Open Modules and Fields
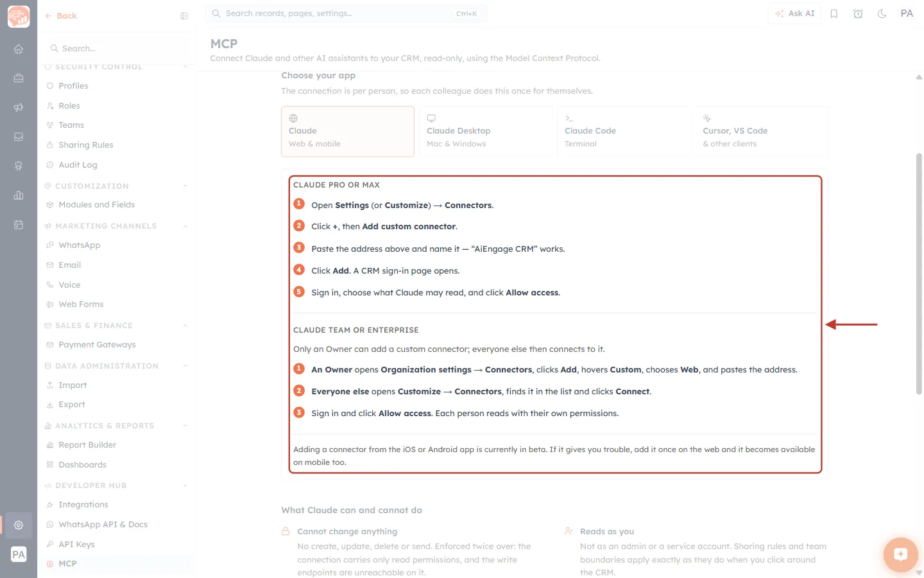Viewport: 924px width, 578px height. [x=118, y=205]
